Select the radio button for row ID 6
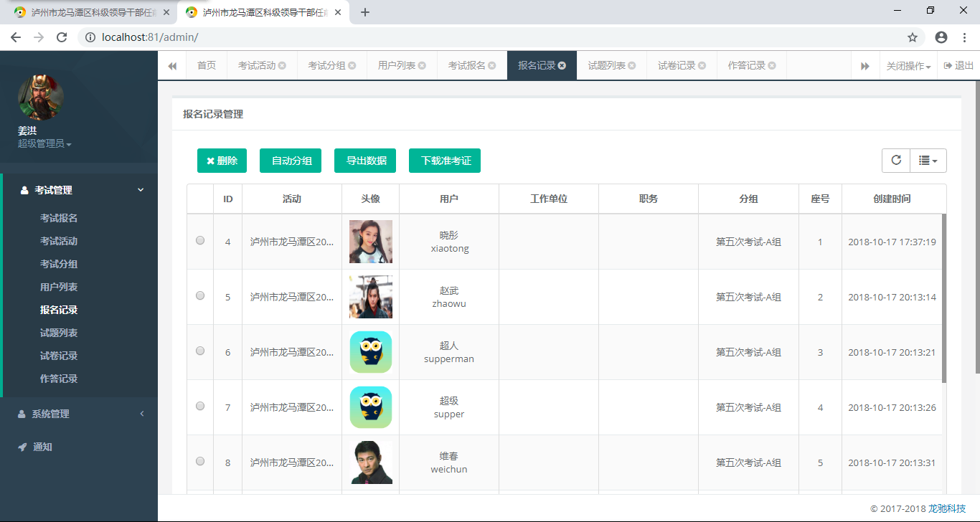 200,351
